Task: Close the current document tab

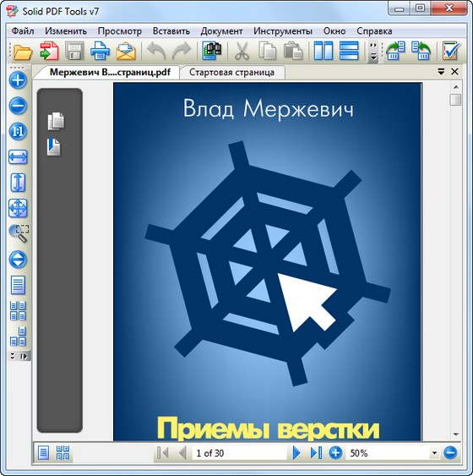Action: tap(454, 72)
